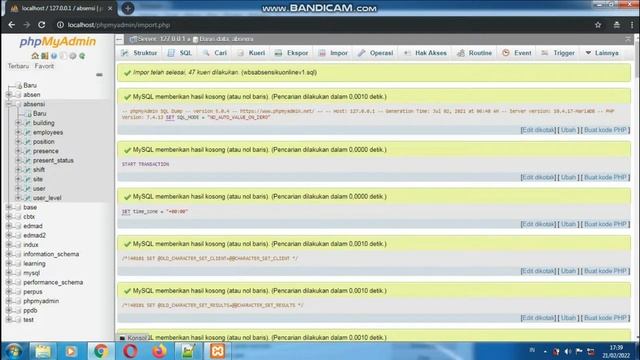Click the building table icon
Viewport: 640px width, 360px height.
(28, 123)
